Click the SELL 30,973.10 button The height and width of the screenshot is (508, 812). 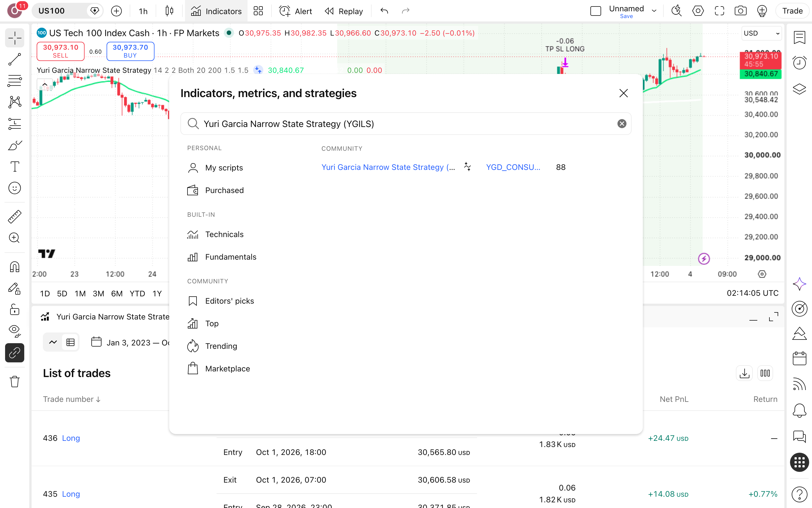(x=60, y=51)
